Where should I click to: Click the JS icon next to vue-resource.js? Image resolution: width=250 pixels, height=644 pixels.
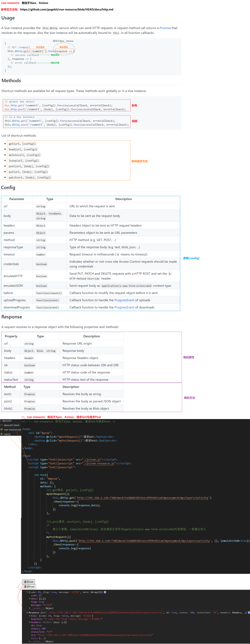[x=1, y=429]
